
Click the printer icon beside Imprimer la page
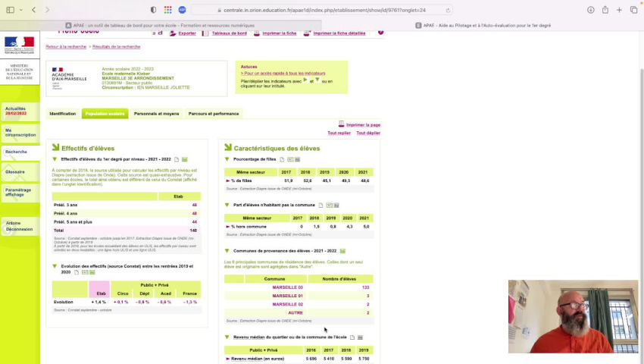[x=341, y=124]
